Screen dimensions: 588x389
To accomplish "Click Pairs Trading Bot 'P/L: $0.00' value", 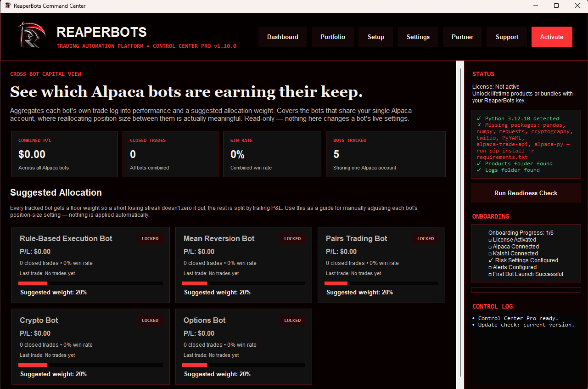I will coord(341,252).
